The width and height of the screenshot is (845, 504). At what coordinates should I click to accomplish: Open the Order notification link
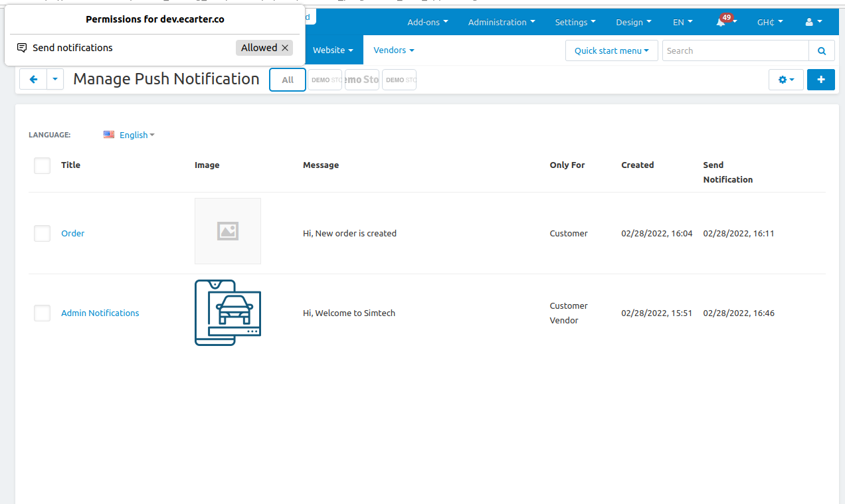tap(73, 233)
